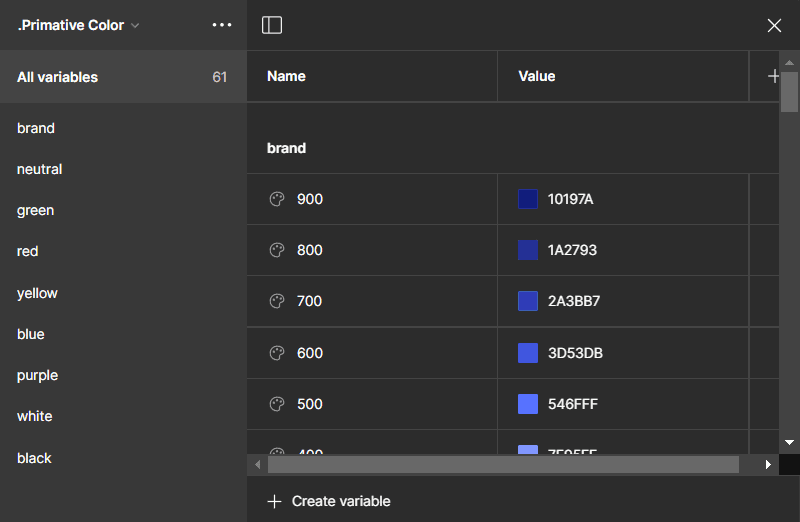Open color swatch for 546FFF
This screenshot has width=800, height=522.
click(528, 404)
